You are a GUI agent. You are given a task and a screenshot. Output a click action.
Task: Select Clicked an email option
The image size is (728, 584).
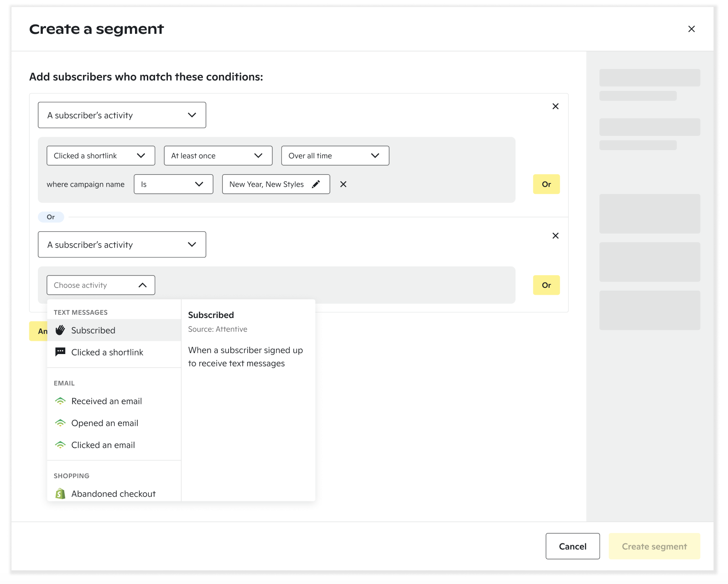(x=103, y=445)
